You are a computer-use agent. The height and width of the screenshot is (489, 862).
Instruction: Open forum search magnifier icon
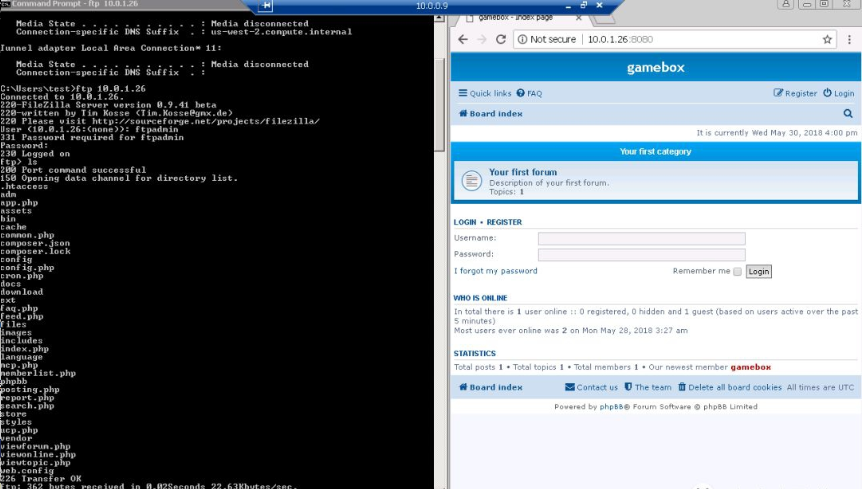click(x=848, y=114)
